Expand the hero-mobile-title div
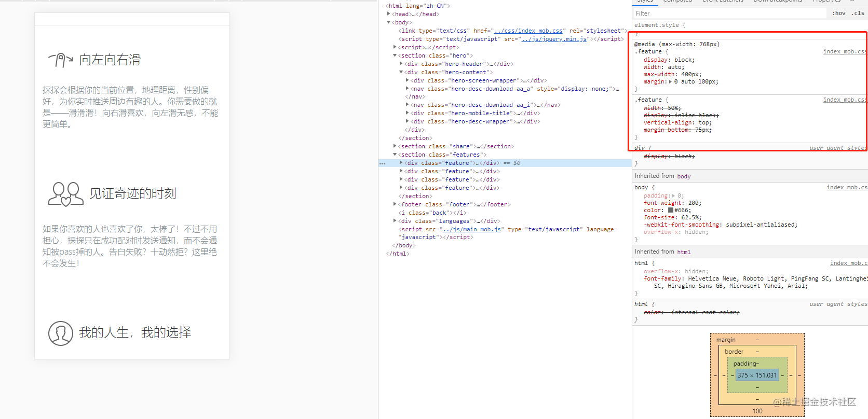 pos(408,113)
